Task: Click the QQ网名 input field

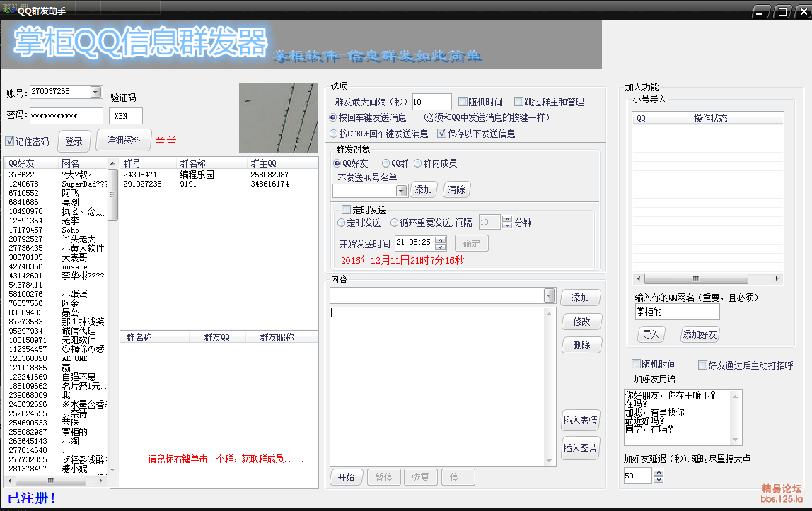Action: click(678, 312)
